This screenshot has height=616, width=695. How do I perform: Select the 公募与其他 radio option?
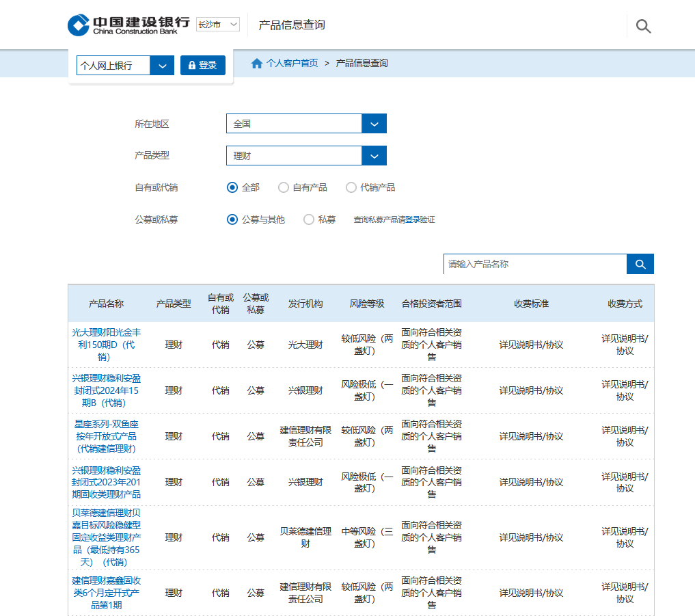(x=232, y=219)
